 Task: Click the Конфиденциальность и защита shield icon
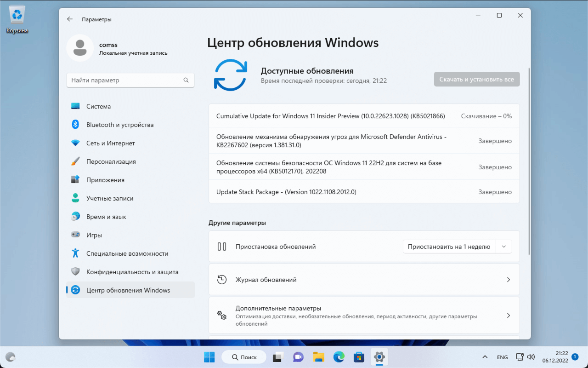[76, 272]
